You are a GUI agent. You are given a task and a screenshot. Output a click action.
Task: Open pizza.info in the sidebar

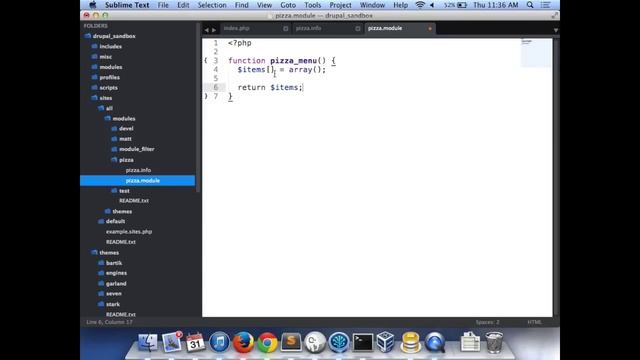pos(138,170)
